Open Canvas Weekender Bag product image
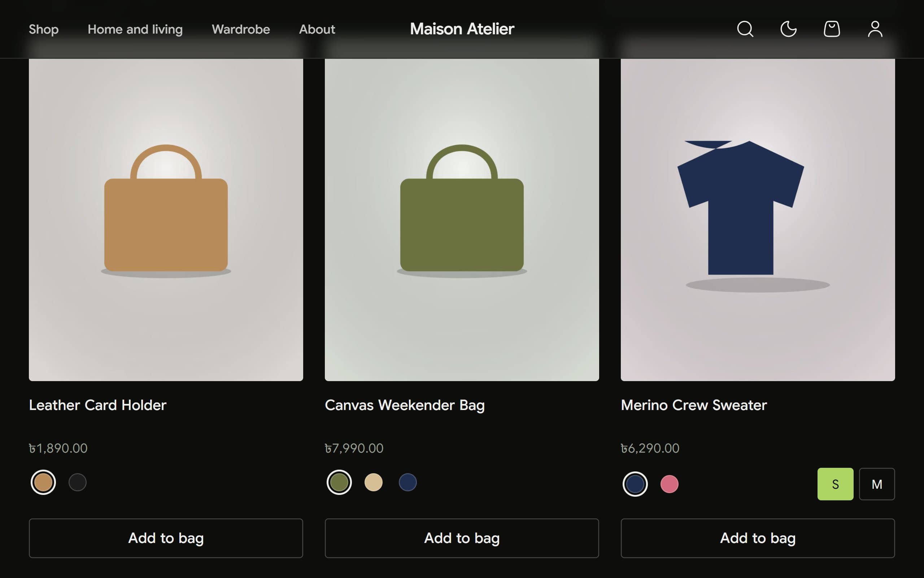The image size is (924, 578). point(462,220)
